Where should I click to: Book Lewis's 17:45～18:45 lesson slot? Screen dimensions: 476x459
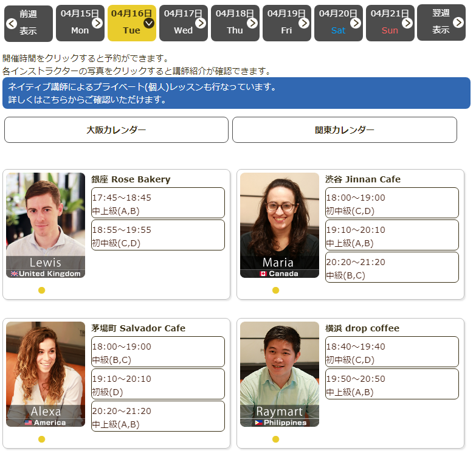click(x=158, y=203)
